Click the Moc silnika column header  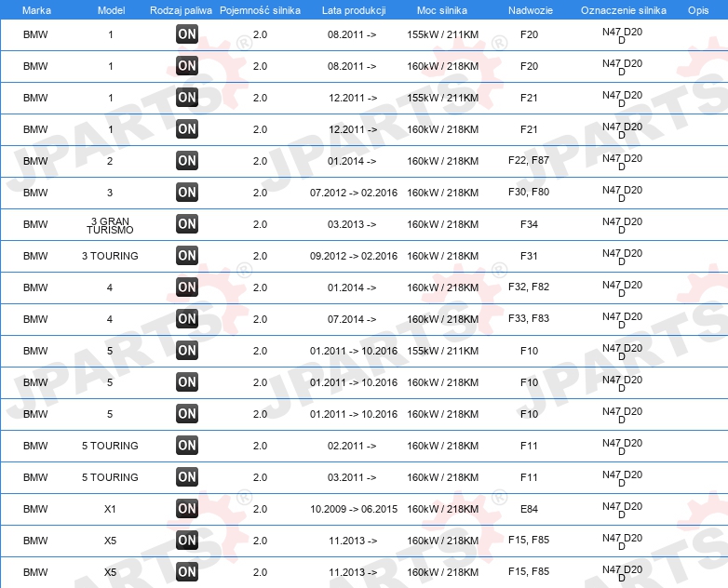[442, 10]
